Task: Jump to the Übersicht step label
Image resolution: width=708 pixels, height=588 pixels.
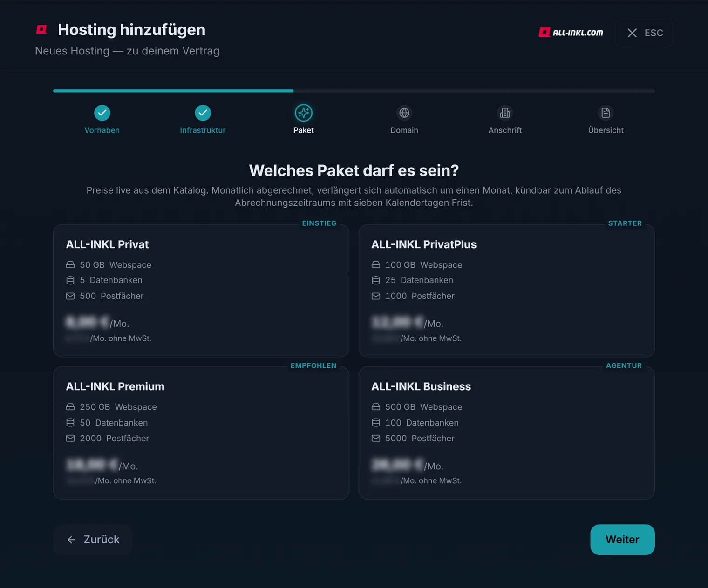Action: 606,130
